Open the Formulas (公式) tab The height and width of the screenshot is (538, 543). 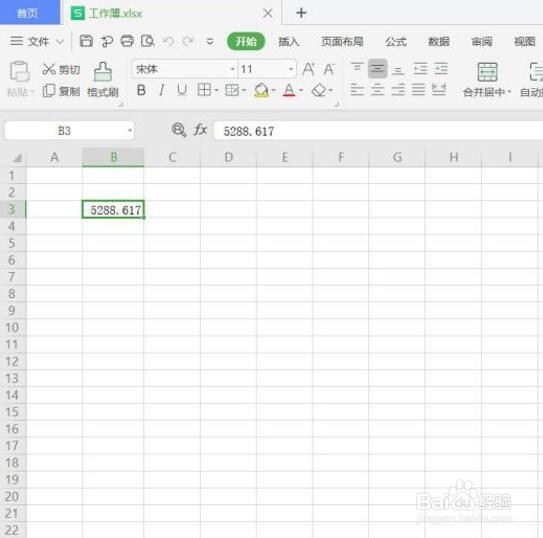pyautogui.click(x=396, y=42)
